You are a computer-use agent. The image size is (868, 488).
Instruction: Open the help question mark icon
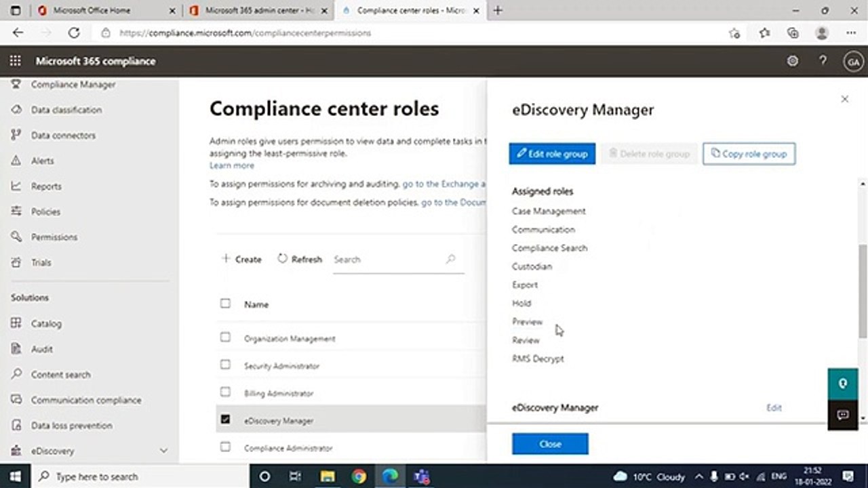pyautogui.click(x=823, y=61)
